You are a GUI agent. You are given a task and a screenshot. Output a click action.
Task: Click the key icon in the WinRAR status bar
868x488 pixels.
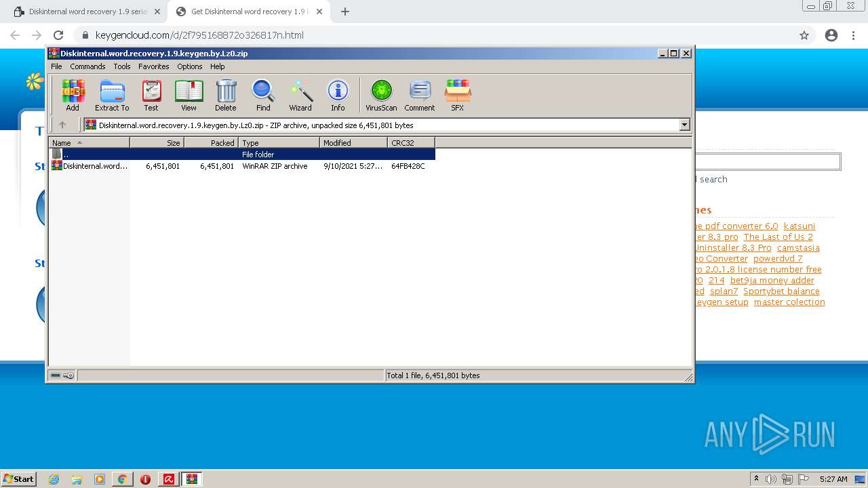(68, 375)
